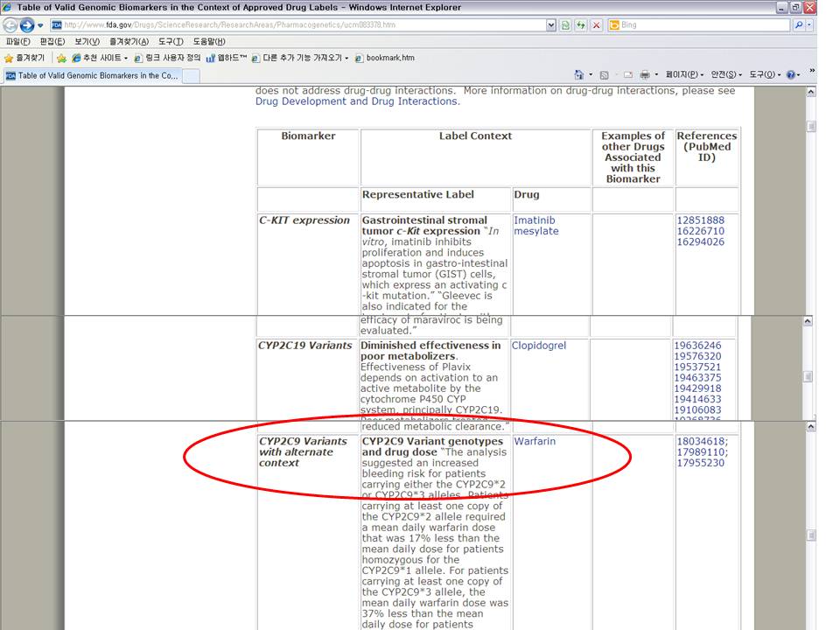This screenshot has height=630, width=840.
Task: Click the C-KIT expression biomarker cell
Action: tap(308, 263)
